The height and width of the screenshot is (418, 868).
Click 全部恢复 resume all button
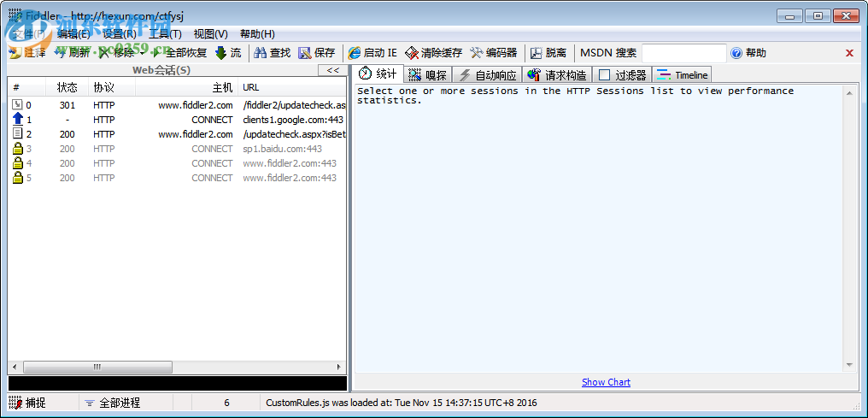tap(179, 53)
